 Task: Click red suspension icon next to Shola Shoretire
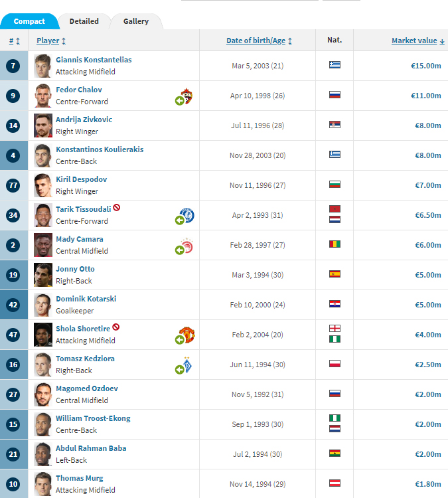115,327
